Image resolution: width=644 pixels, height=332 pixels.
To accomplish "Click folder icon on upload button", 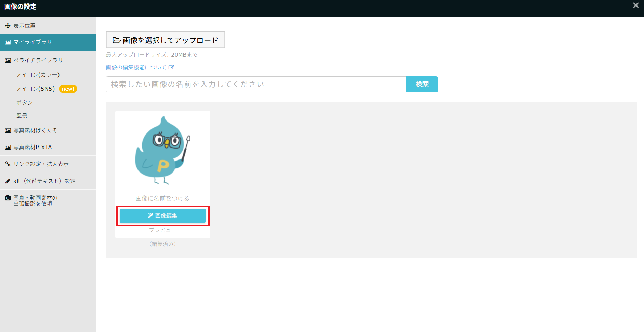I will (117, 40).
